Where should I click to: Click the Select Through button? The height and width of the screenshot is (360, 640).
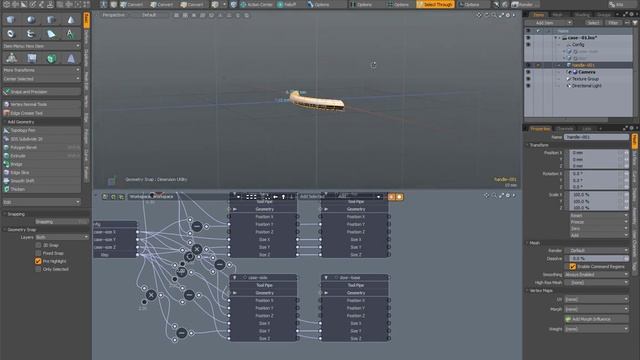(x=435, y=4)
